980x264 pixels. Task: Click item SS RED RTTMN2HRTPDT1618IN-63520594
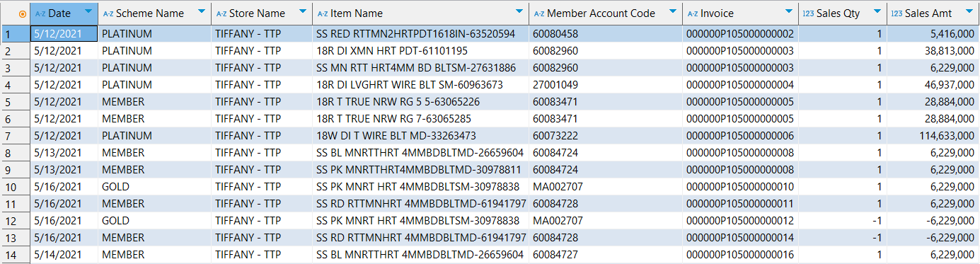tap(420, 34)
